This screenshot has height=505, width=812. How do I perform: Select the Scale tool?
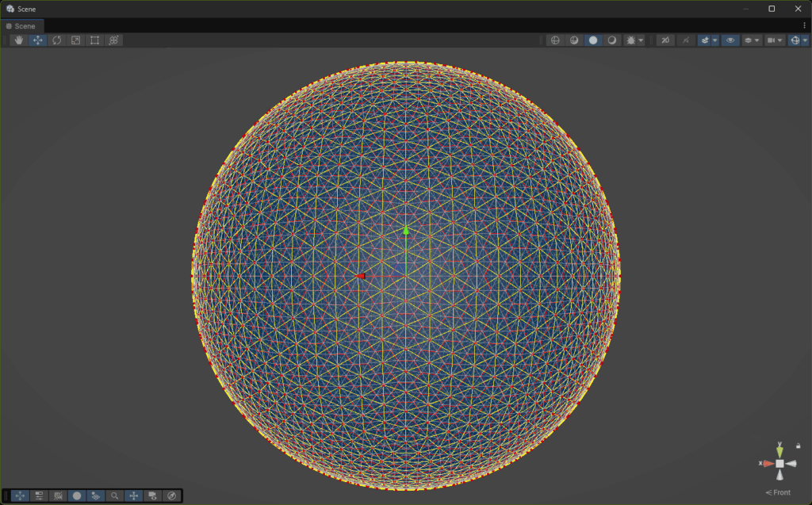click(75, 40)
